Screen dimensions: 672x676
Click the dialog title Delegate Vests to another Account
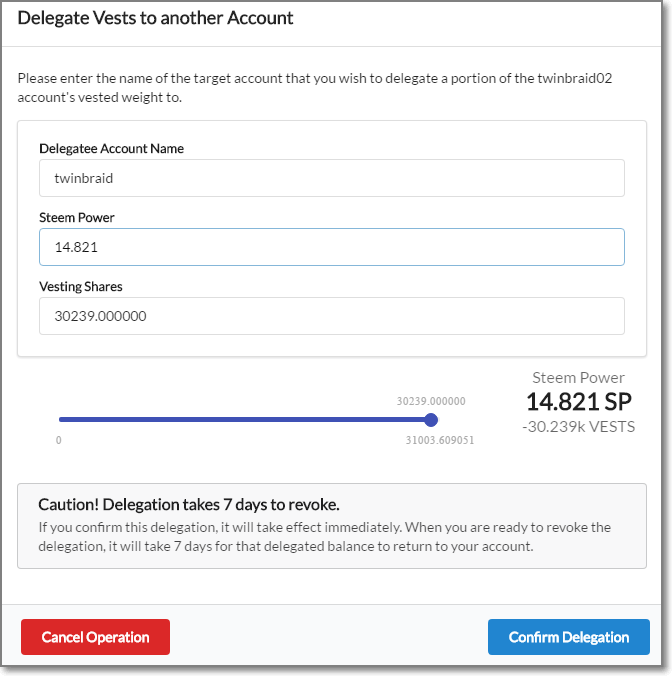(156, 19)
